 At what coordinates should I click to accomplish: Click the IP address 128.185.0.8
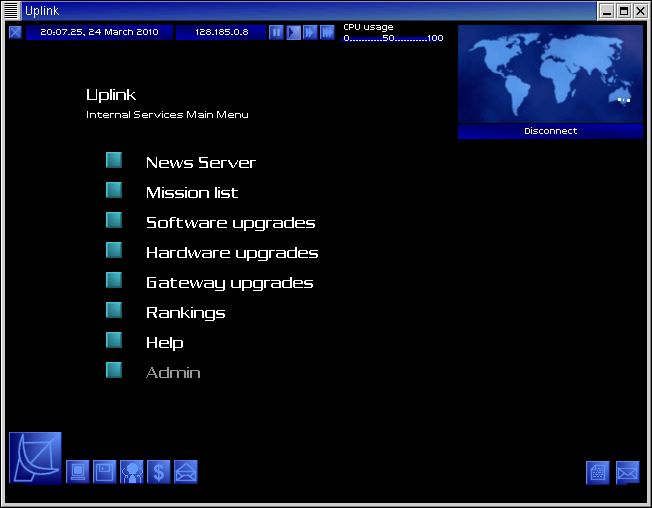click(221, 32)
